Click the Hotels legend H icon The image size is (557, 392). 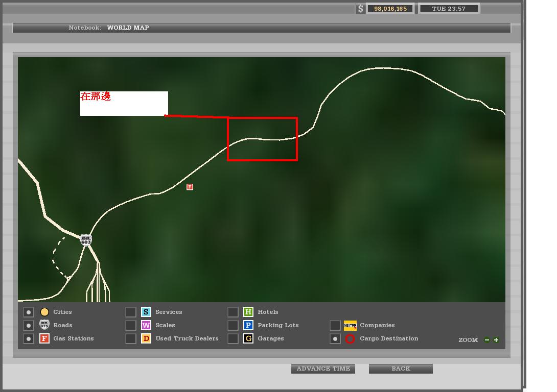(x=248, y=312)
